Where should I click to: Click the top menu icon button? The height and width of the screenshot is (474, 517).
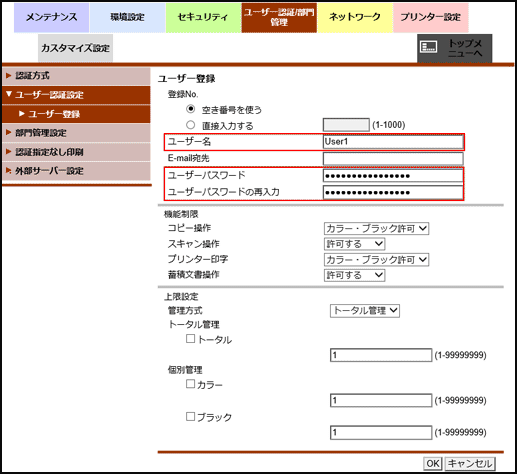click(x=454, y=48)
